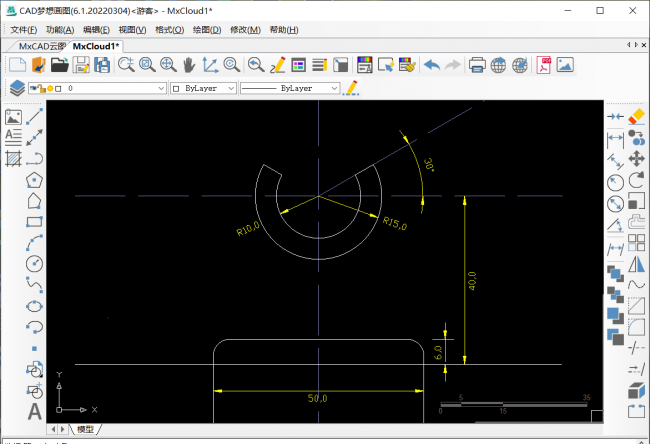Viewport: 650px width, 444px height.
Task: Export drawing as an image file
Action: click(x=565, y=65)
